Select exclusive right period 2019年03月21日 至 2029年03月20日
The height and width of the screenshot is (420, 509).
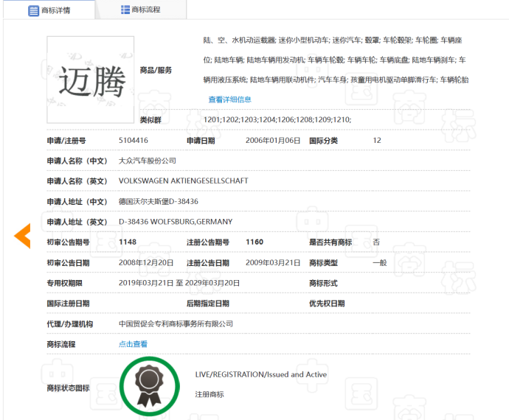[179, 283]
